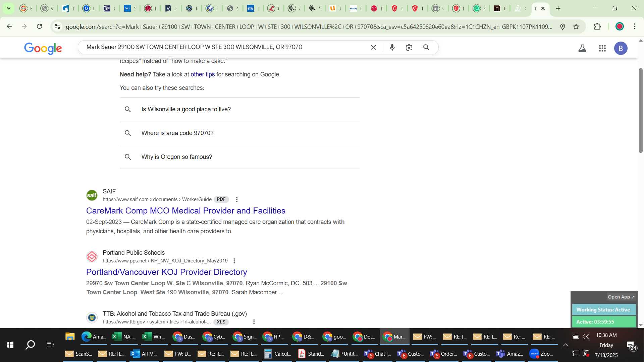Open Teams 'Order...' window in taskbar
The height and width of the screenshot is (362, 644).
[444, 354]
